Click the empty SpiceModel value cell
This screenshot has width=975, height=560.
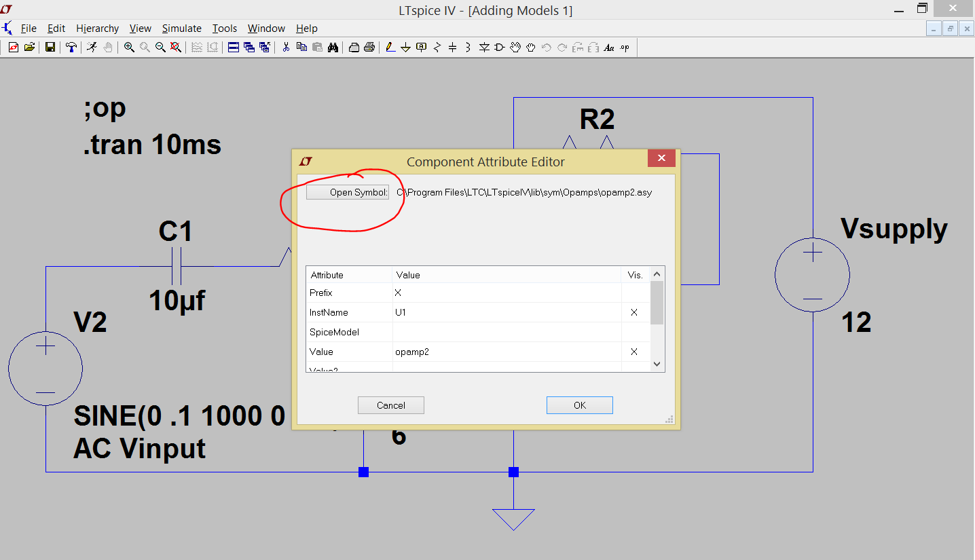(x=507, y=332)
